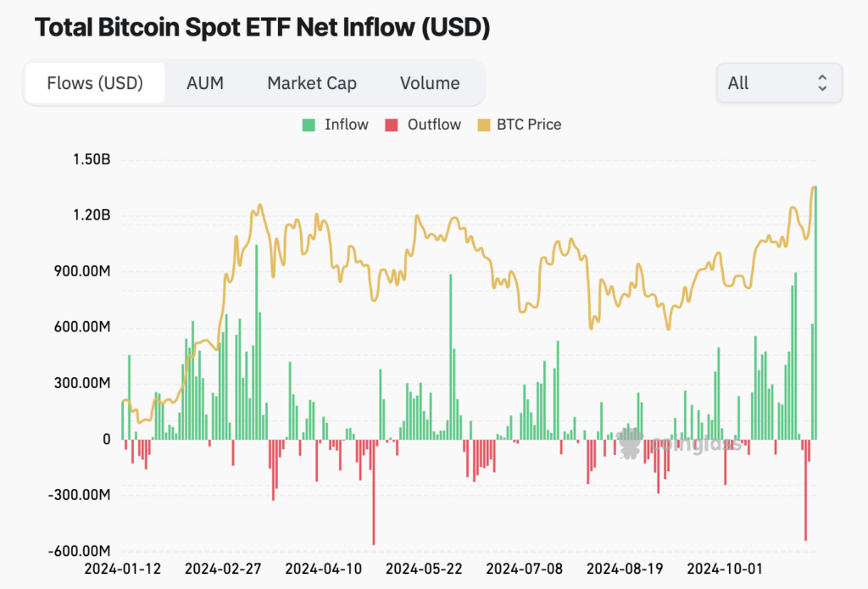Click the 2024-05-22 x-axis date label
Screen dimensions: 868x589
[x=424, y=569]
